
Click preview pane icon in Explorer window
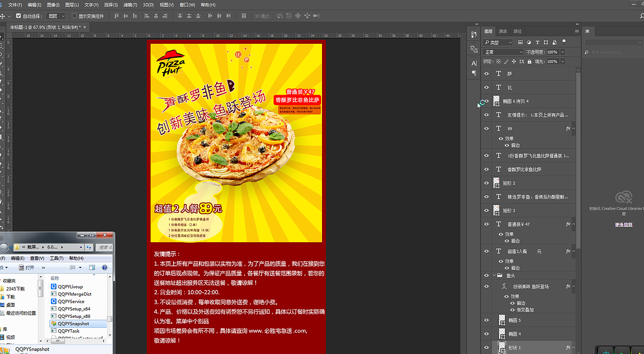point(92,267)
